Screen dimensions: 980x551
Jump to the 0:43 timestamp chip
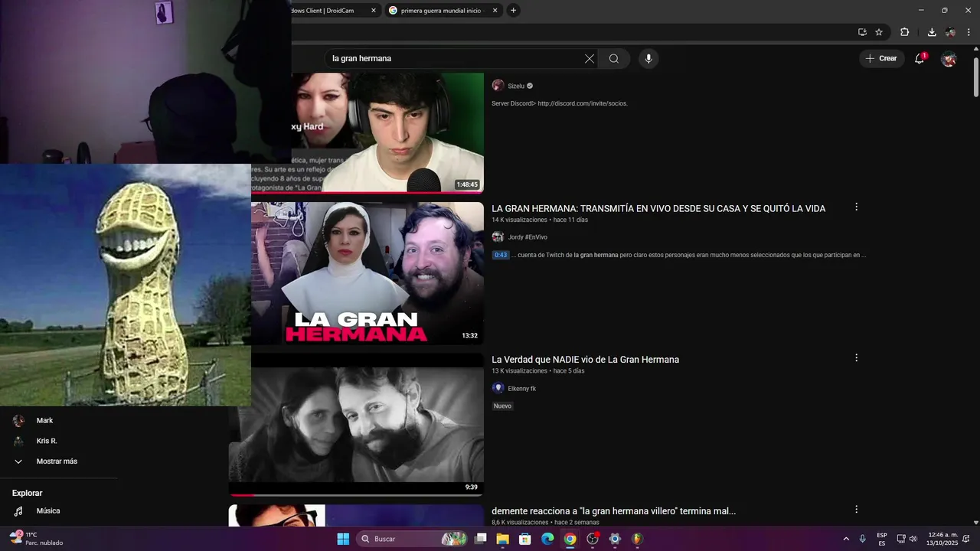(x=500, y=255)
